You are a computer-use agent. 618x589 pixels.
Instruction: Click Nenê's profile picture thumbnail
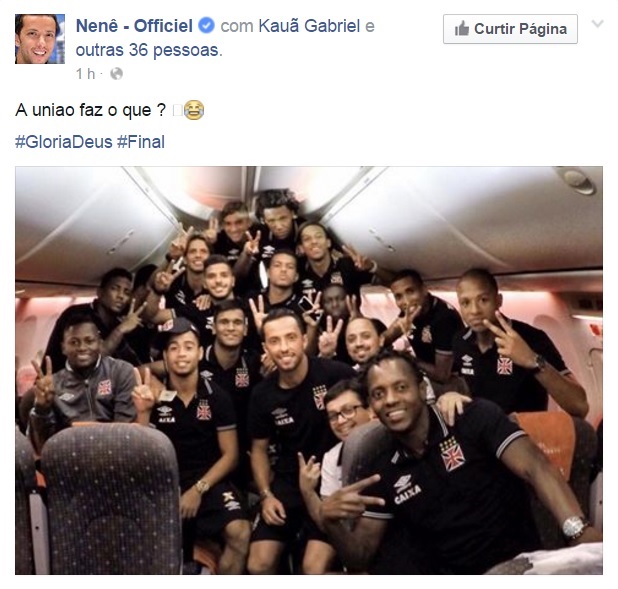tap(40, 39)
